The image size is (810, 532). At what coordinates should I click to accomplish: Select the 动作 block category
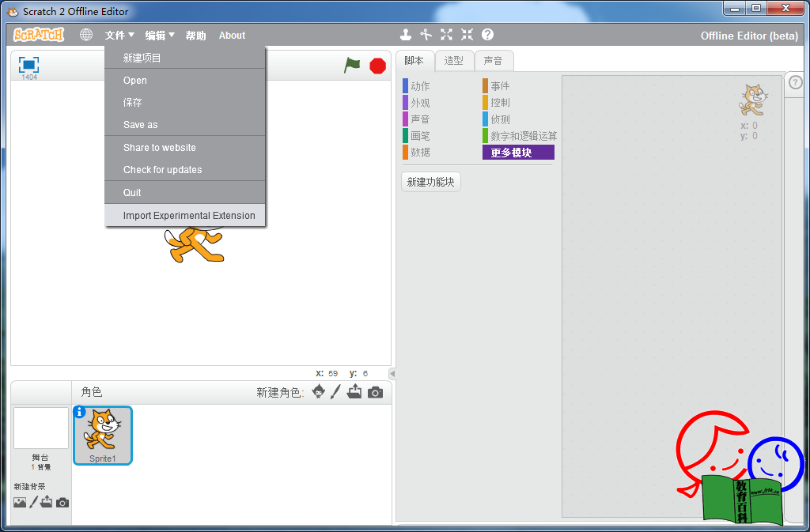[x=416, y=86]
